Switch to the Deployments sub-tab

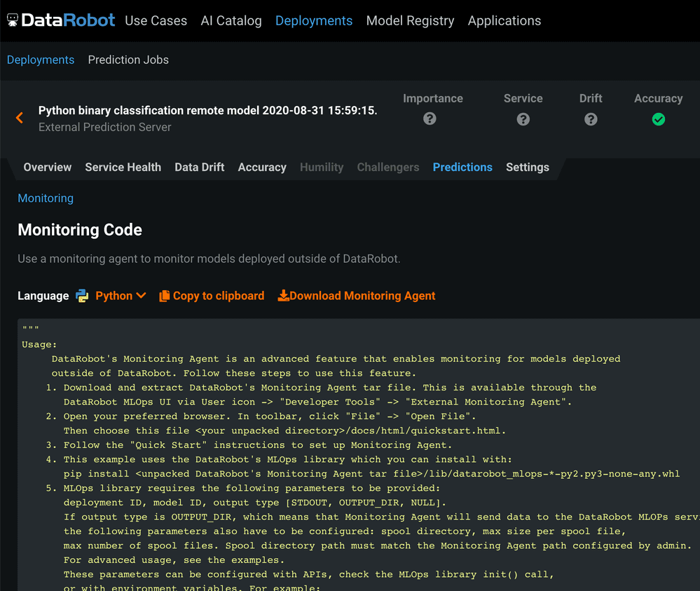41,60
